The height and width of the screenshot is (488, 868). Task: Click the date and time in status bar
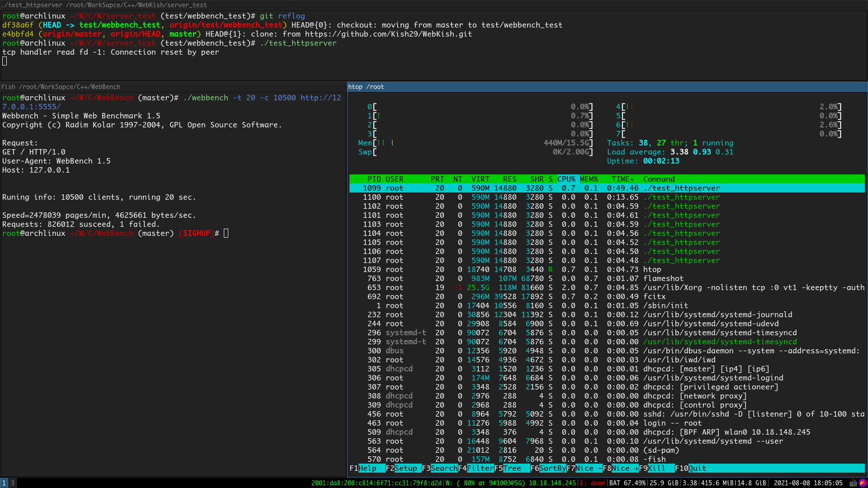(x=808, y=483)
